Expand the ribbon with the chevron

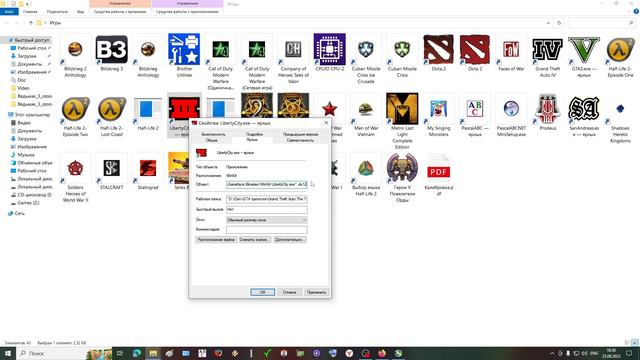pyautogui.click(x=629, y=12)
